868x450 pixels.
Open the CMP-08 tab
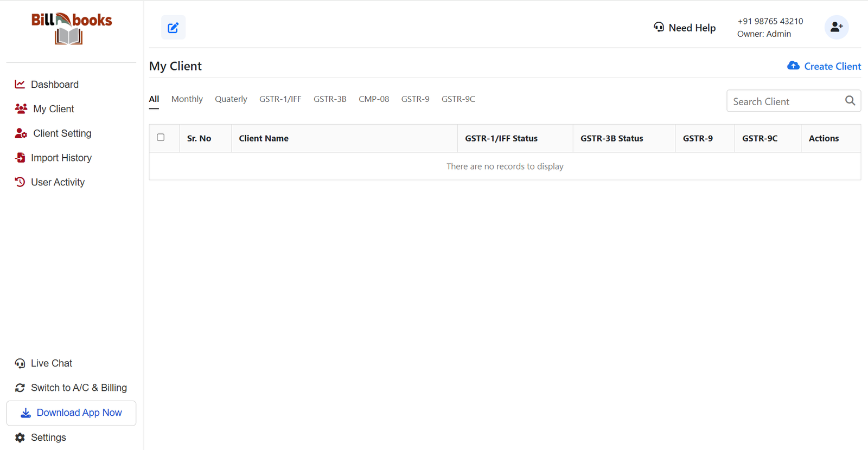[373, 99]
